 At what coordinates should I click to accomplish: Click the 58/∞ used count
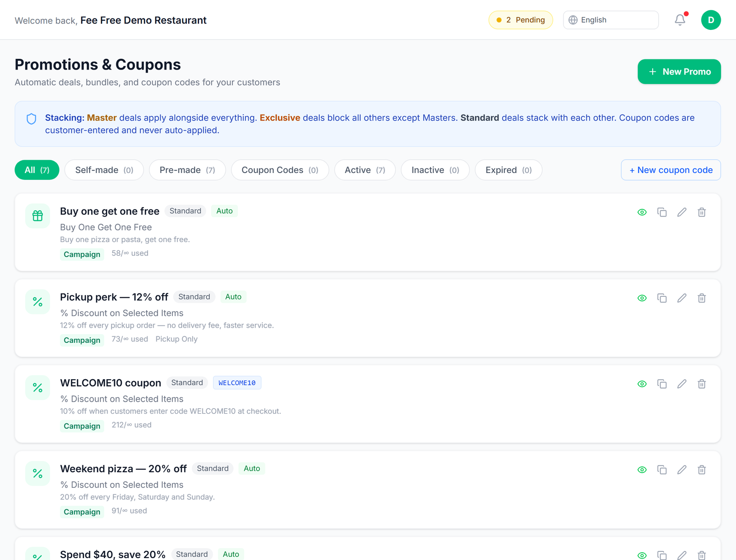point(130,253)
